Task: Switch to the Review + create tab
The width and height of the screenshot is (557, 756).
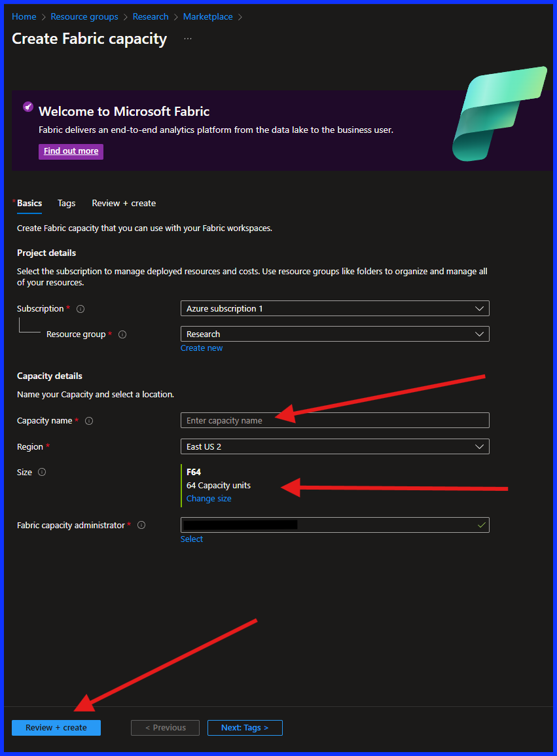Action: 124,203
